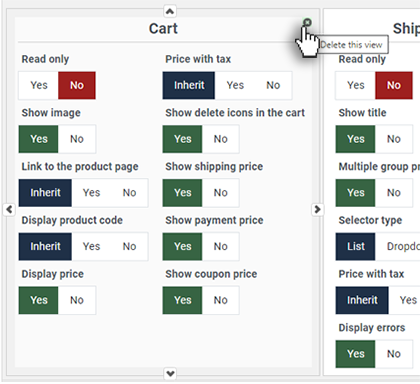Set Show image to No
Viewport: 420px width, 384px height.
[77, 139]
